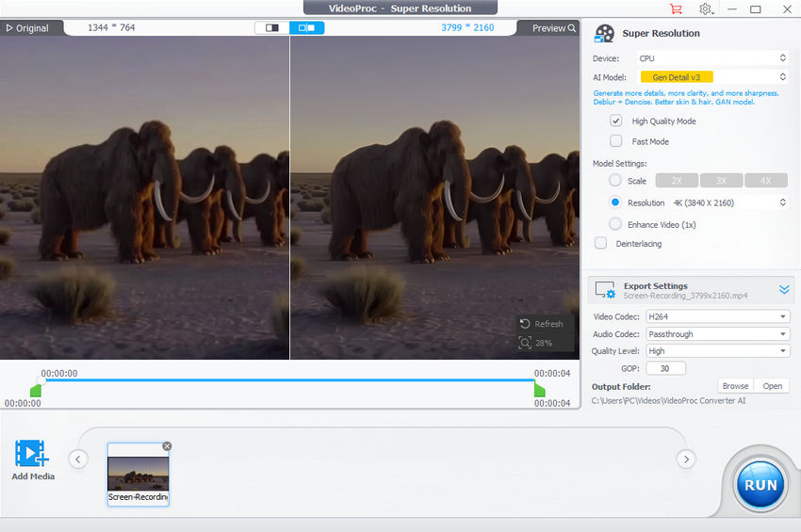Image resolution: width=801 pixels, height=532 pixels.
Task: Click the Preview magnifier button
Action: point(554,28)
